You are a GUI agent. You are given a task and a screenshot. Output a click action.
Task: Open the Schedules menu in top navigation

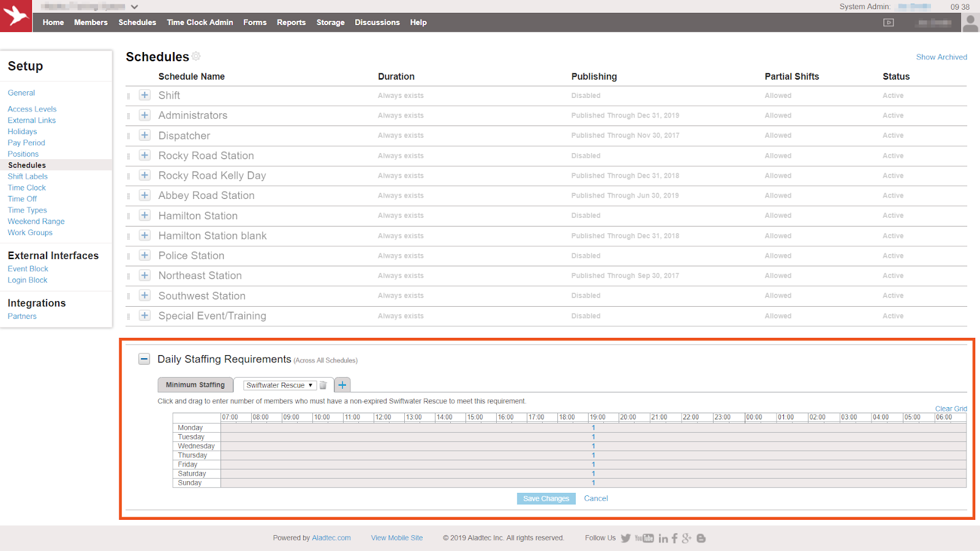point(137,23)
